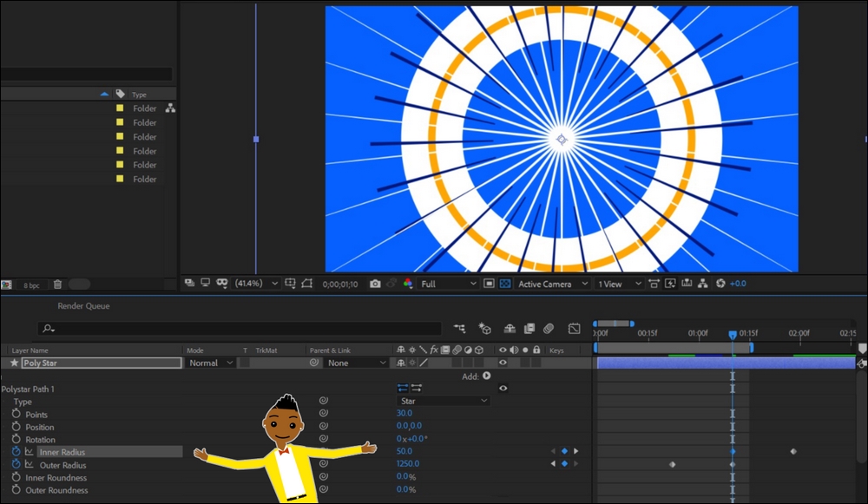
Task: Go to next Inner Radius keyframe arrow
Action: [576, 451]
